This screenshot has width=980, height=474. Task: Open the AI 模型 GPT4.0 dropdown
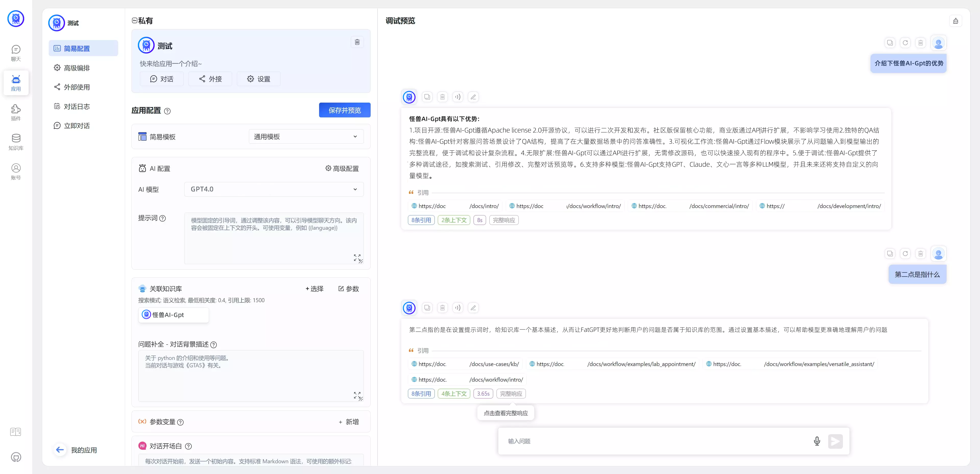pos(274,189)
